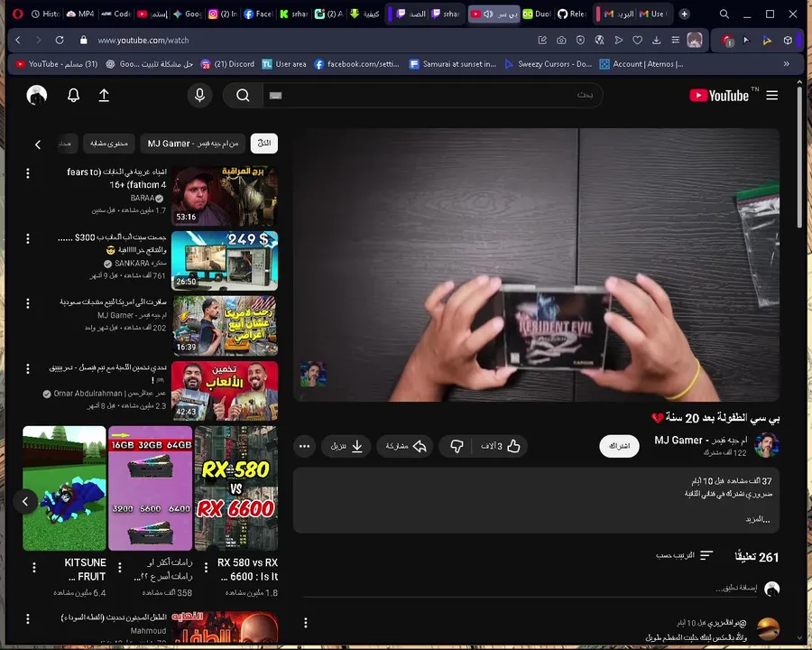Image resolution: width=812 pixels, height=650 pixels.
Task: Select the محتوى مشابه filter chip
Action: (x=109, y=144)
